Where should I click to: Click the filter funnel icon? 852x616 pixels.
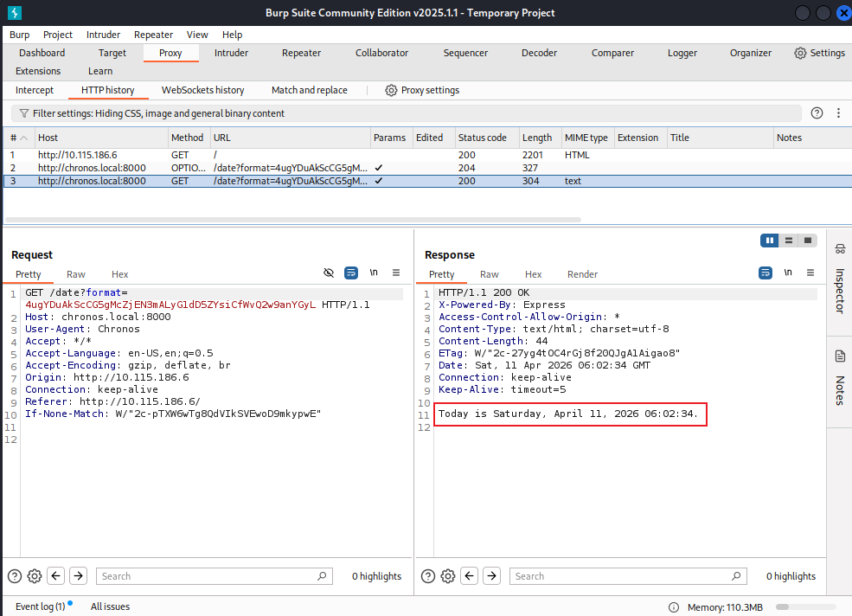pyautogui.click(x=24, y=113)
